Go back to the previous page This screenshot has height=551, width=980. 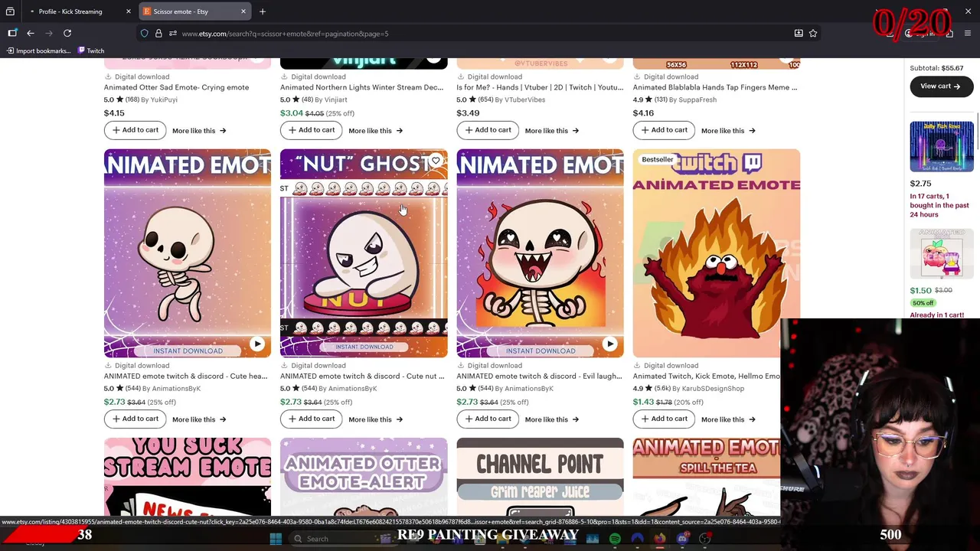pos(31,33)
